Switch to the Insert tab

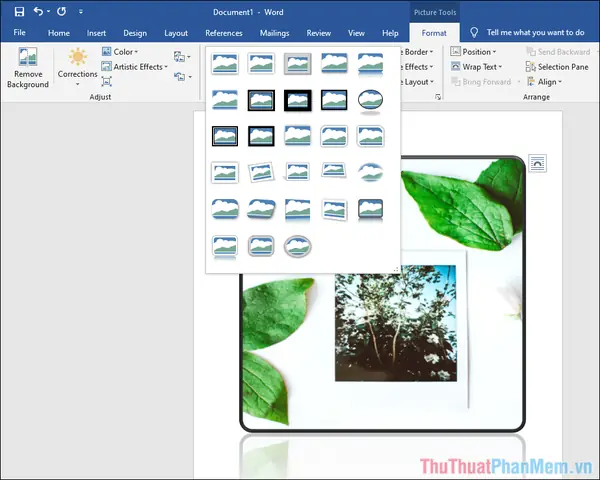[96, 33]
